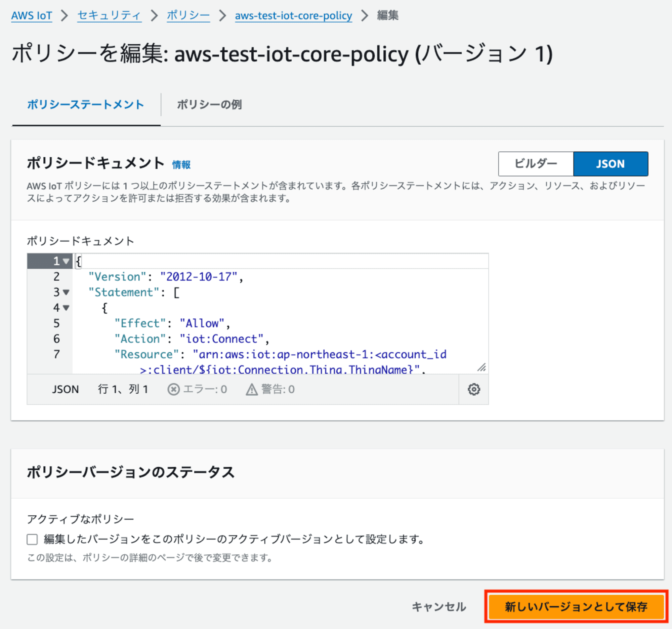Image resolution: width=672 pixels, height=629 pixels.
Task: Click the 編集 breadcrumb text
Action: pyautogui.click(x=388, y=15)
